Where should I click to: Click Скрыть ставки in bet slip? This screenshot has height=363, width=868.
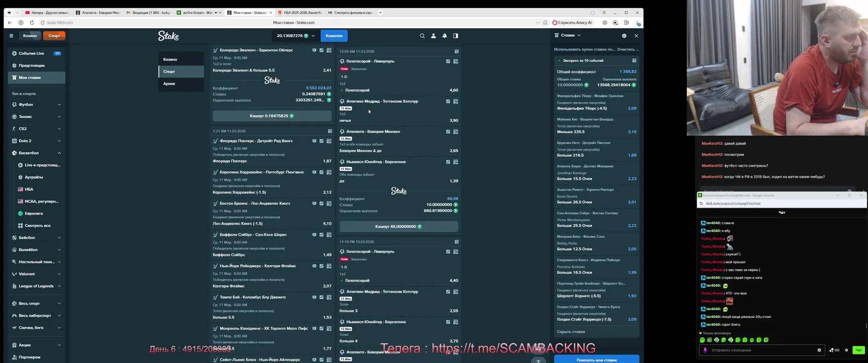pos(571,332)
